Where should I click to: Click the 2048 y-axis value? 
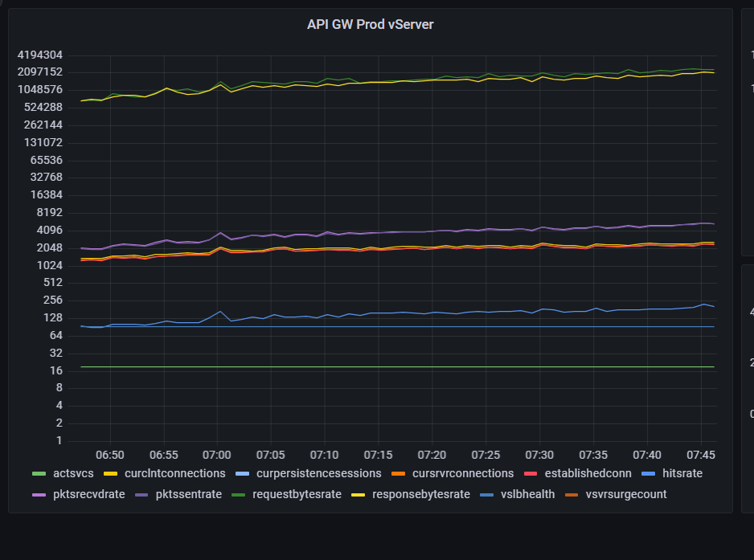50,247
